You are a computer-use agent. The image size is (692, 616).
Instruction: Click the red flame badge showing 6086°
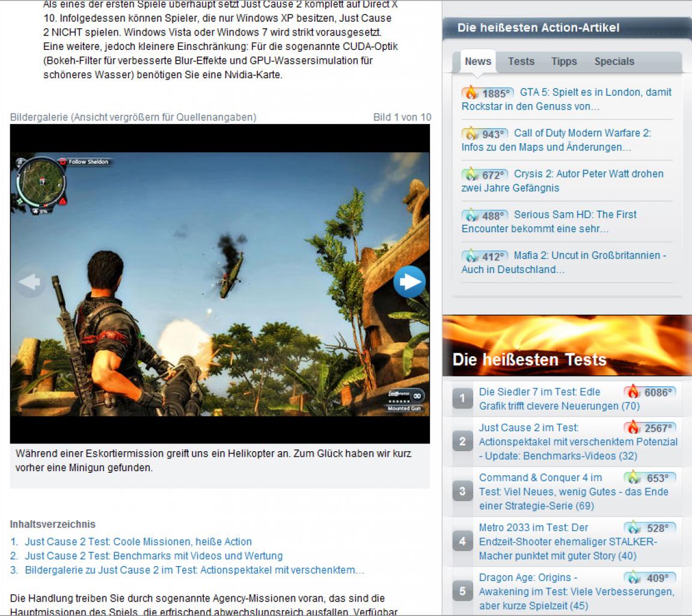click(x=650, y=392)
